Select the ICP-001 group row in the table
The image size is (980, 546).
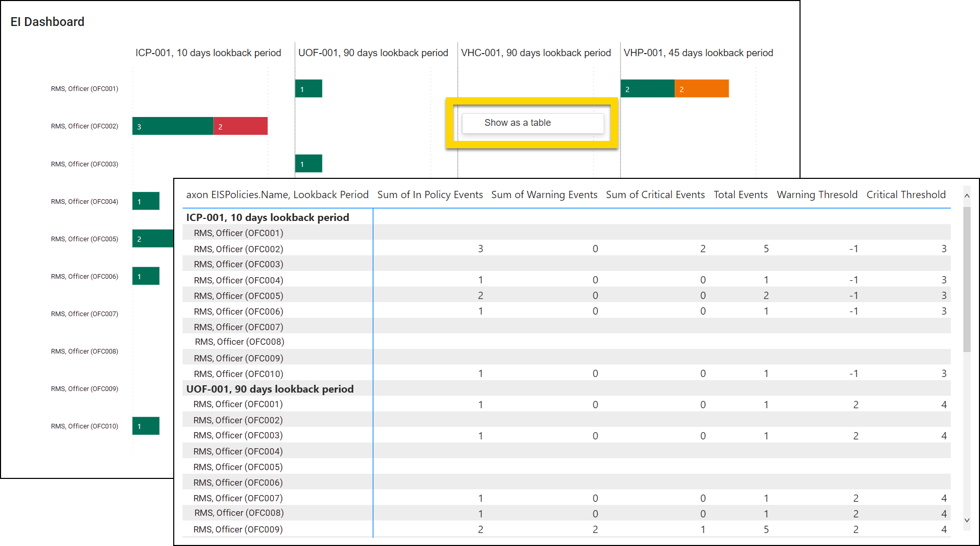267,217
